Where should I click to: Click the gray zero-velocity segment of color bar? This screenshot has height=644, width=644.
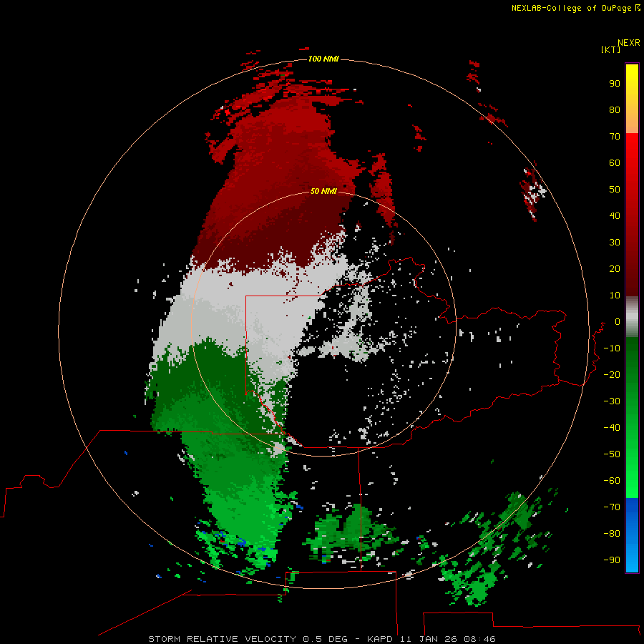tap(632, 317)
